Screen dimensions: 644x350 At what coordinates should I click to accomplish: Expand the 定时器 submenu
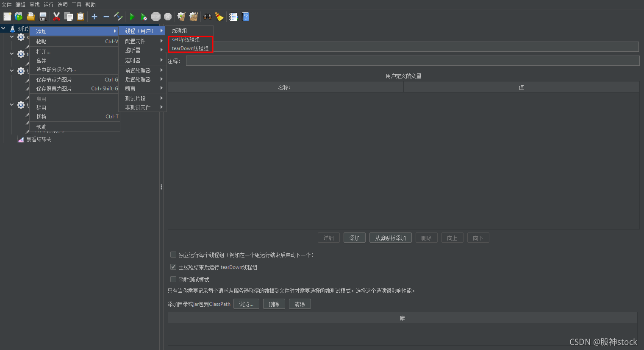pyautogui.click(x=142, y=60)
